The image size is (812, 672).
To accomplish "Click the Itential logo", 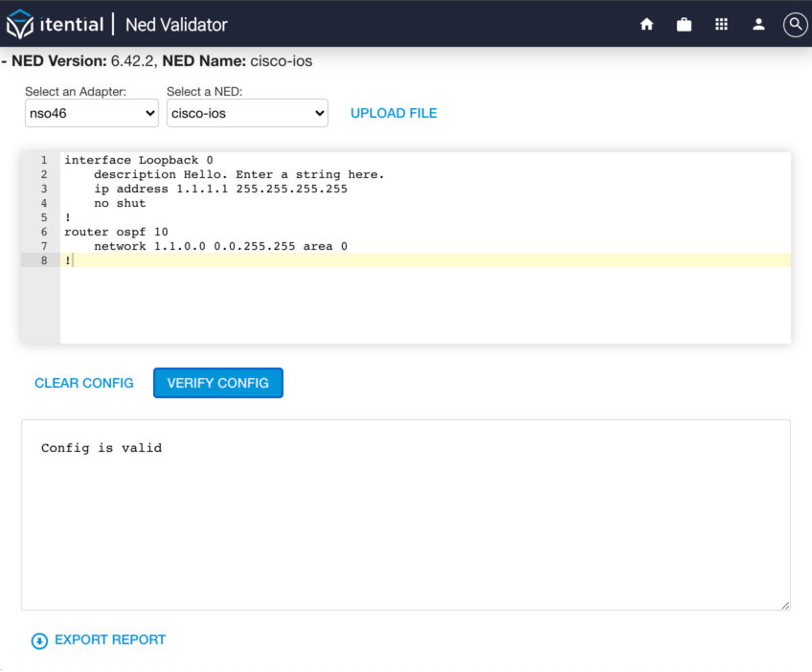I will click(x=55, y=24).
